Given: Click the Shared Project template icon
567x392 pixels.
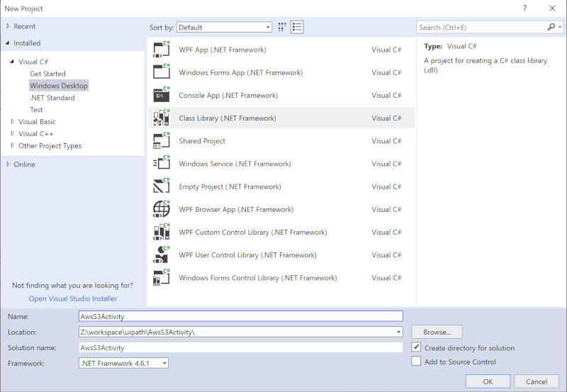Looking at the screenshot, I should click(162, 141).
